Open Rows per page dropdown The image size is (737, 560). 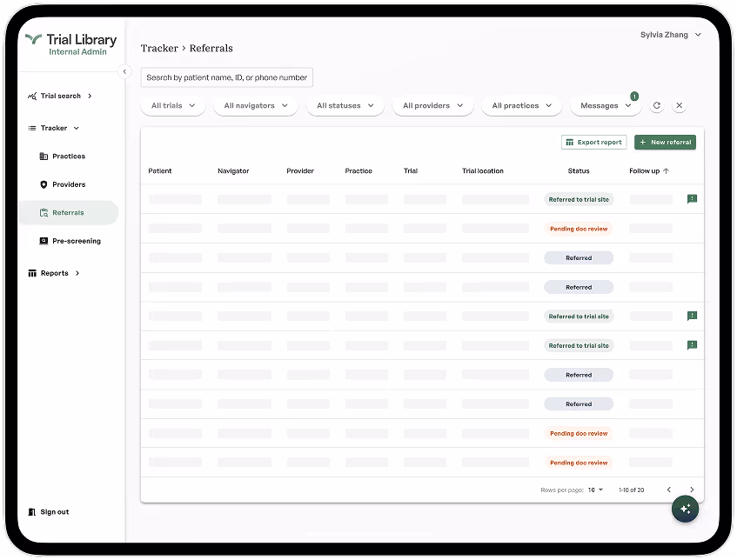pyautogui.click(x=596, y=490)
